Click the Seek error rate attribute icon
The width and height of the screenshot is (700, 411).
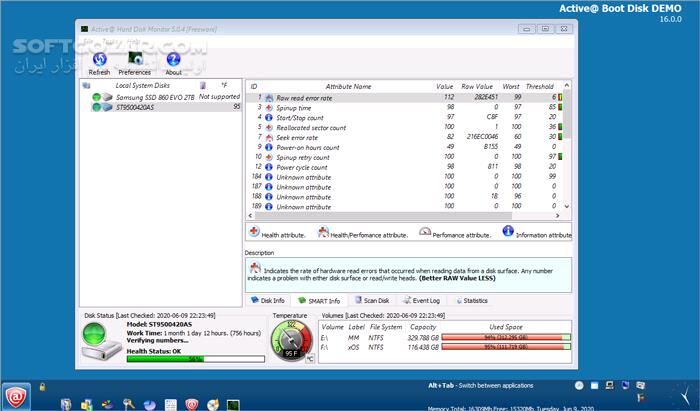click(x=270, y=137)
